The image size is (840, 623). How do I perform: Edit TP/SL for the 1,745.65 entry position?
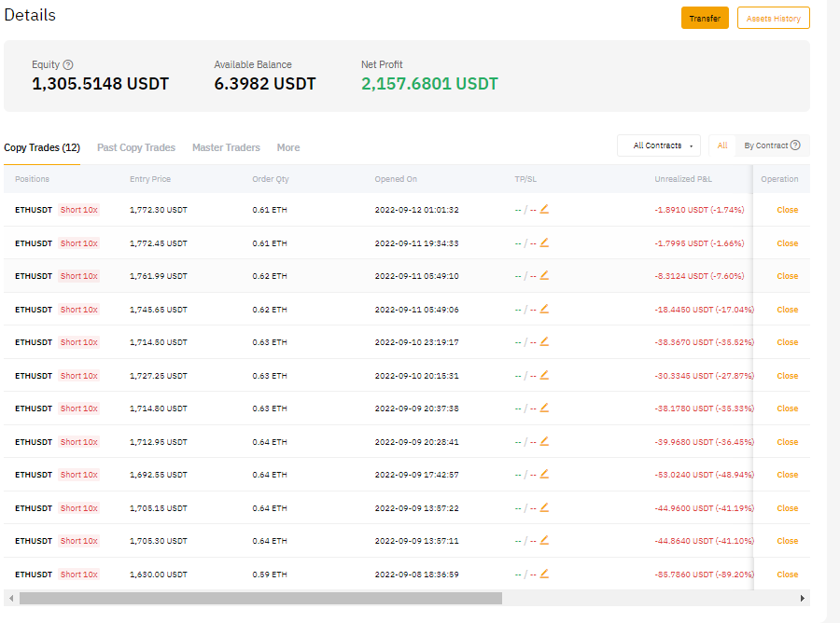point(544,309)
